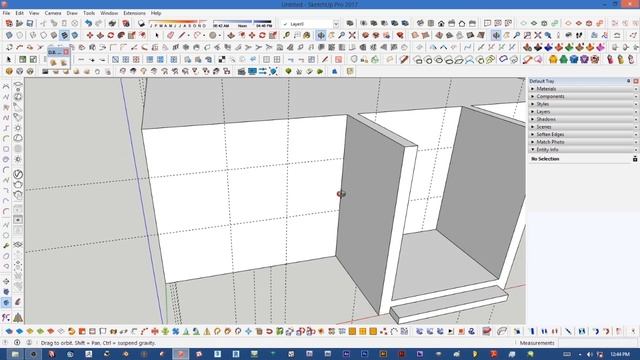640x360 pixels.
Task: Click the yellow house-shaped plugin icon
Action: [553, 60]
